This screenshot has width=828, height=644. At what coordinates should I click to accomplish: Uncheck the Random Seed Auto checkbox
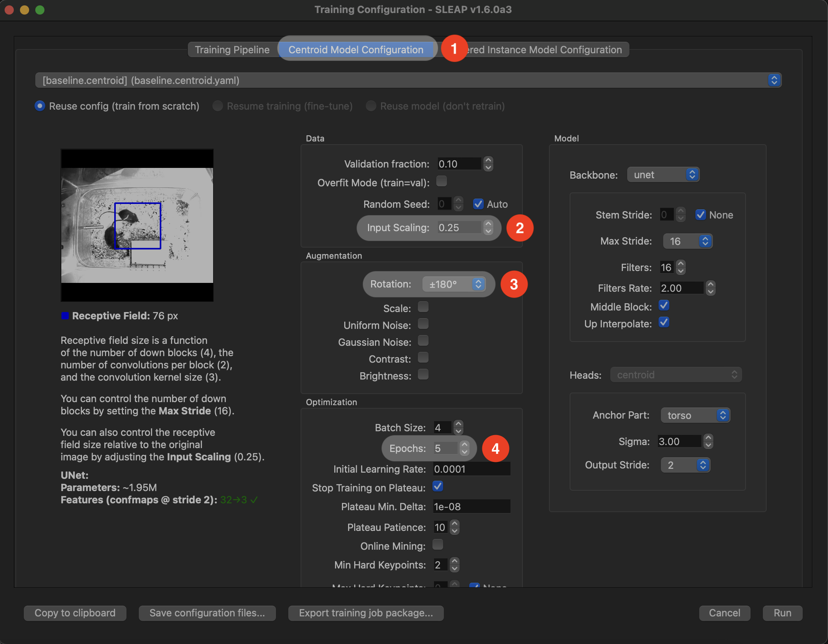pyautogui.click(x=478, y=204)
